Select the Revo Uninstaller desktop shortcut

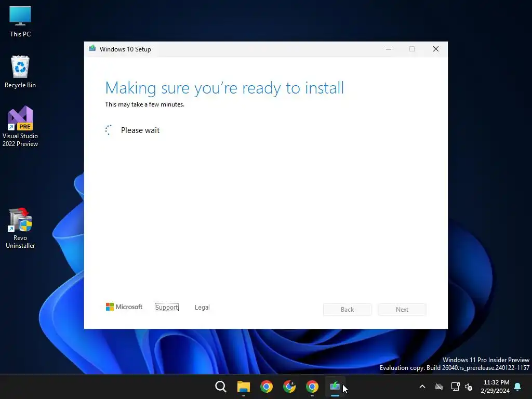point(20,228)
